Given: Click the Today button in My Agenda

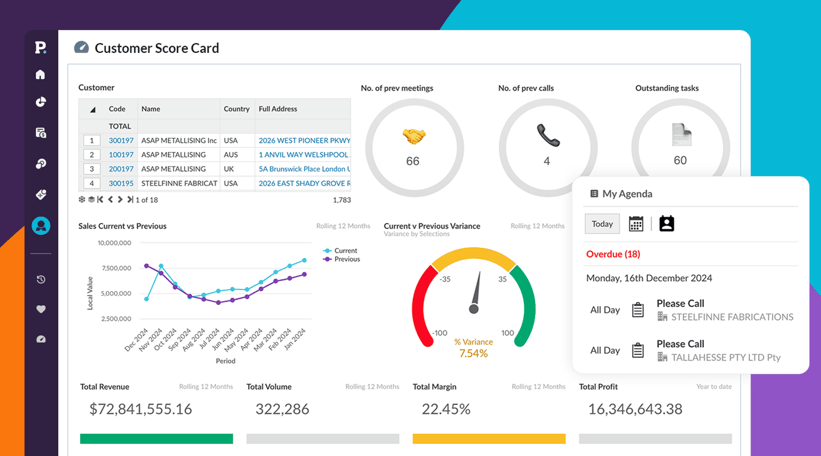Looking at the screenshot, I should point(602,224).
